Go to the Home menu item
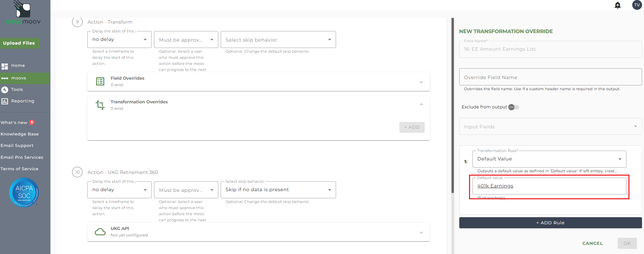 pos(18,66)
